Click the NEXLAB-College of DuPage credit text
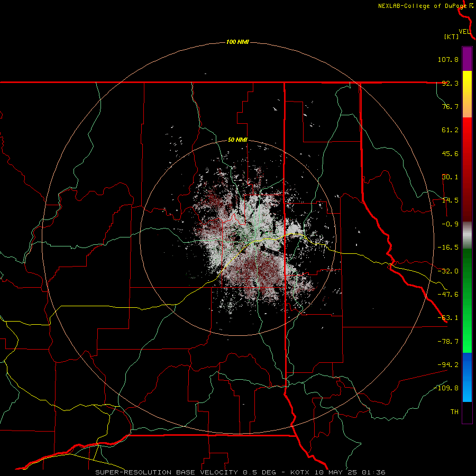476x476 pixels. [422, 6]
